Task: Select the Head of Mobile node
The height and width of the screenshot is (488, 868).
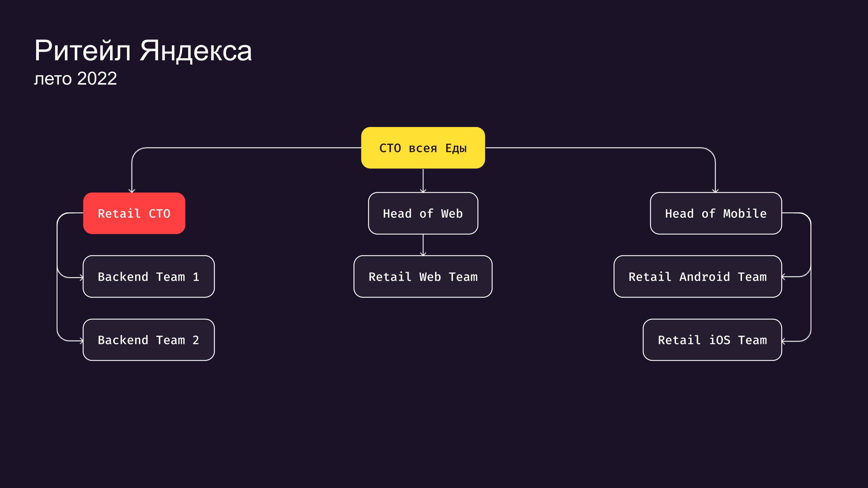Action: [716, 213]
